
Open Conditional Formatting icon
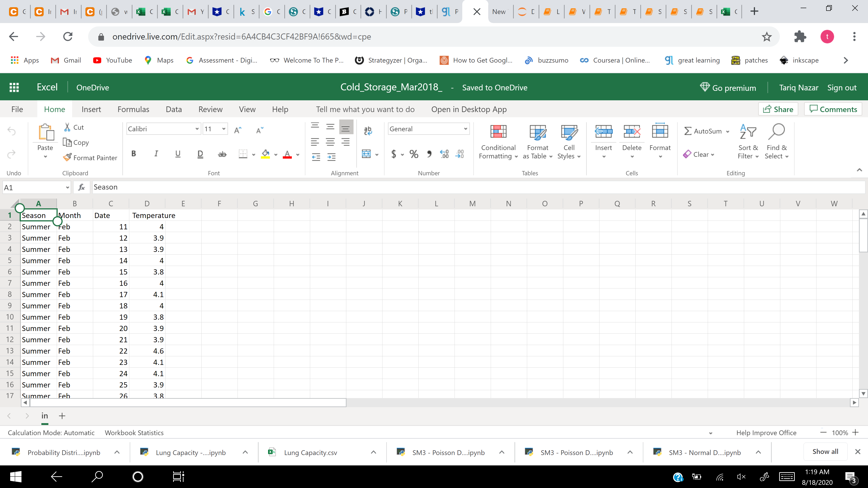click(x=498, y=132)
